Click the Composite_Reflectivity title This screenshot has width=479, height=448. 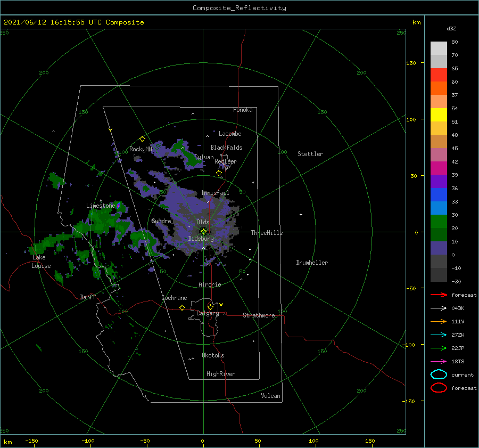[x=240, y=8]
